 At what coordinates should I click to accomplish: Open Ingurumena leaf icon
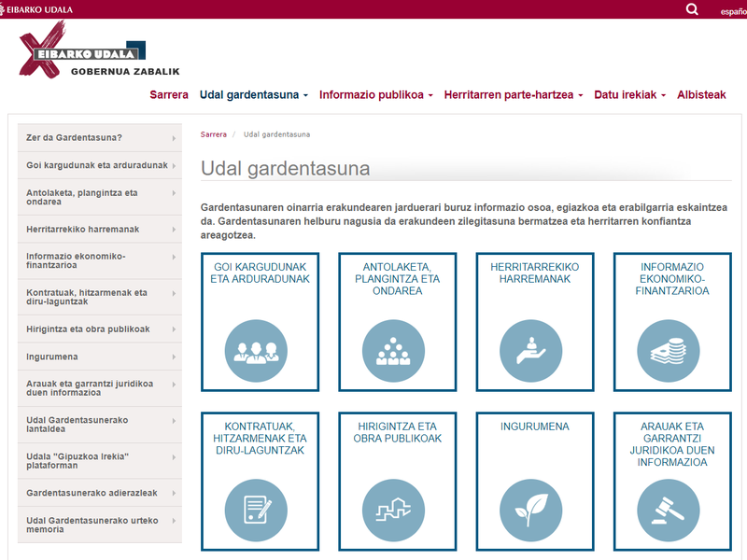point(530,510)
